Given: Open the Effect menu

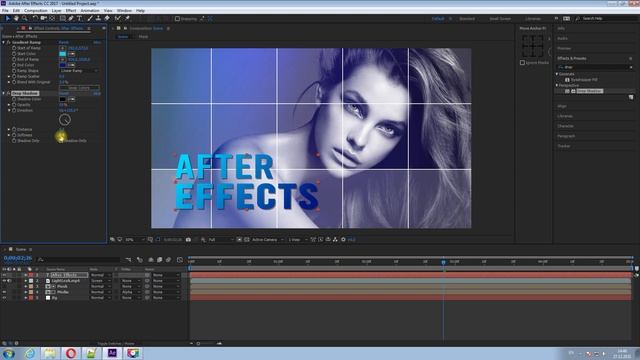Looking at the screenshot, I should click(71, 11).
